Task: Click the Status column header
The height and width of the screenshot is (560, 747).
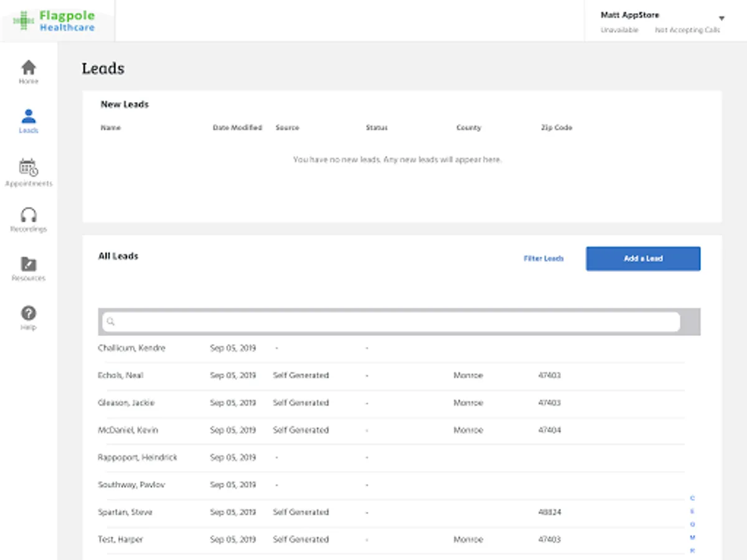Action: click(377, 128)
